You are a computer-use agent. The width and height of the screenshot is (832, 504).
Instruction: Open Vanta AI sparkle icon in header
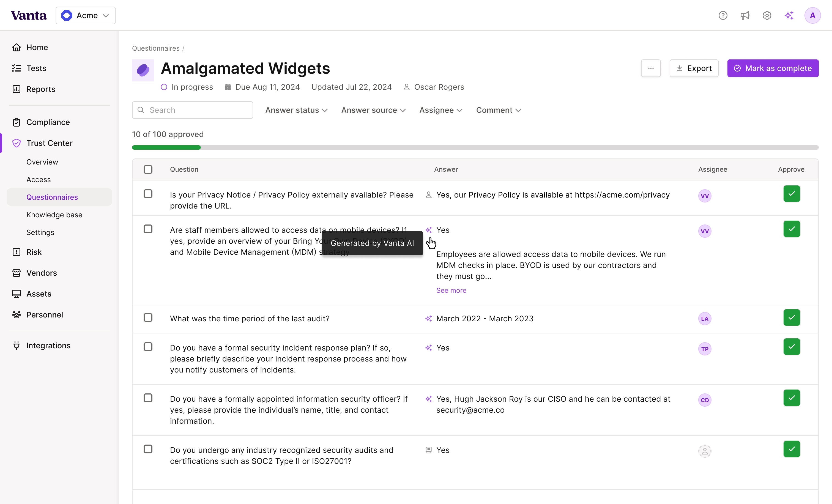[x=789, y=15]
